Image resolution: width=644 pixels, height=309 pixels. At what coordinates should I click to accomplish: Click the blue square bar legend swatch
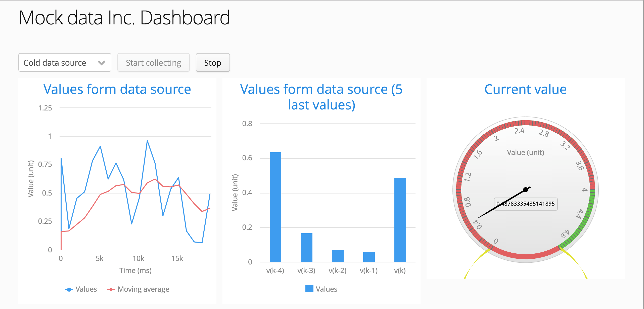[309, 289]
